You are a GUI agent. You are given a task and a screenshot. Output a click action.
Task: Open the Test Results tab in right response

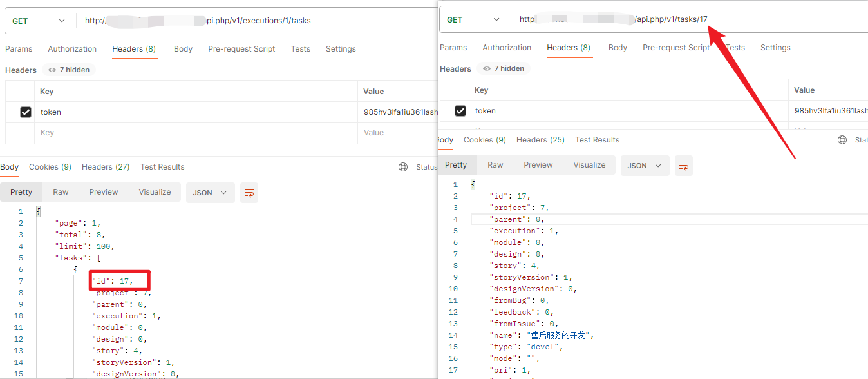[x=597, y=140]
